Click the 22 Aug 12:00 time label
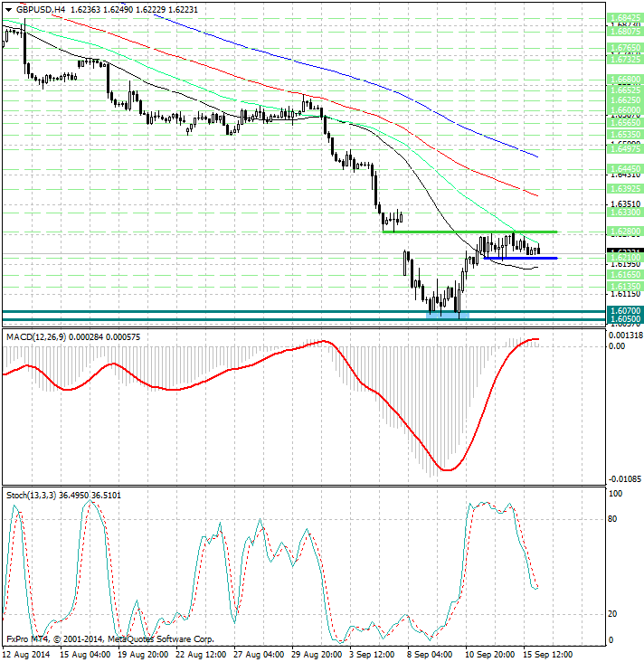The image size is (644, 662). coord(201,655)
